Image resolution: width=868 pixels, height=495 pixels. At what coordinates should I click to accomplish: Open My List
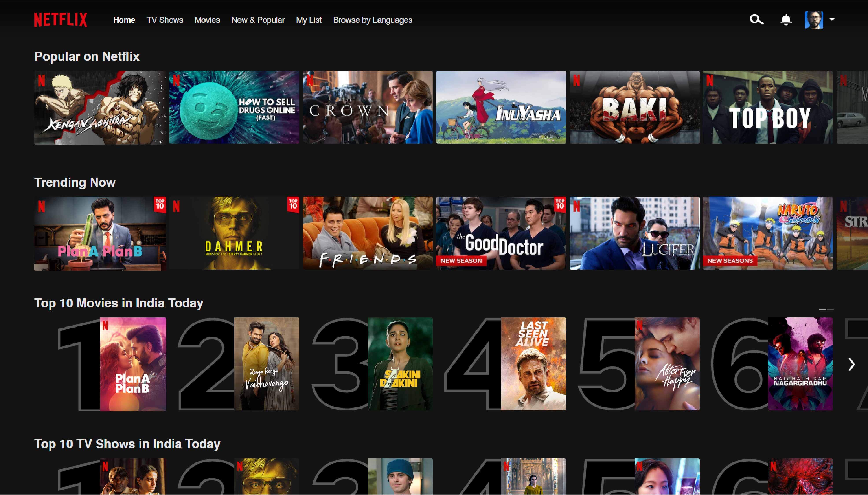tap(309, 20)
